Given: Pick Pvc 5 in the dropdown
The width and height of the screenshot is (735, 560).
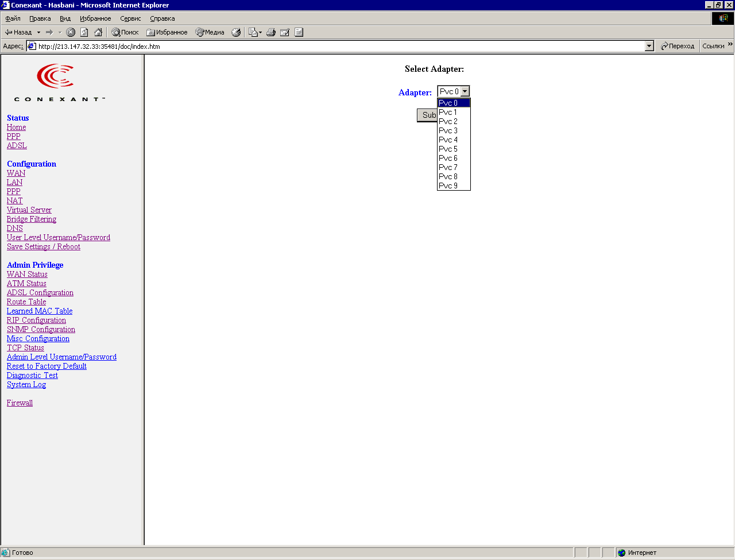Looking at the screenshot, I should coord(454,149).
